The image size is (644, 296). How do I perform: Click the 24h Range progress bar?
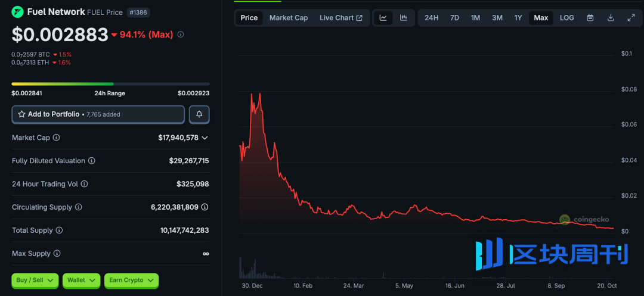pos(110,84)
